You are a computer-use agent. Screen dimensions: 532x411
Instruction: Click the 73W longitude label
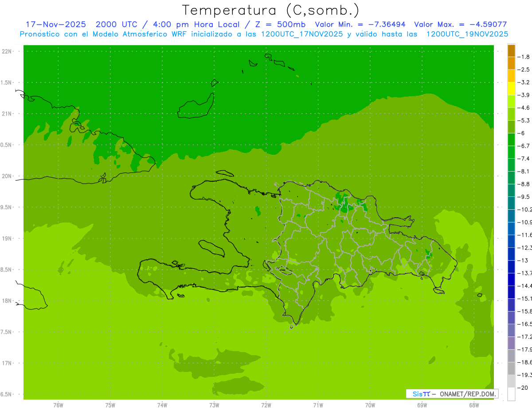click(214, 405)
